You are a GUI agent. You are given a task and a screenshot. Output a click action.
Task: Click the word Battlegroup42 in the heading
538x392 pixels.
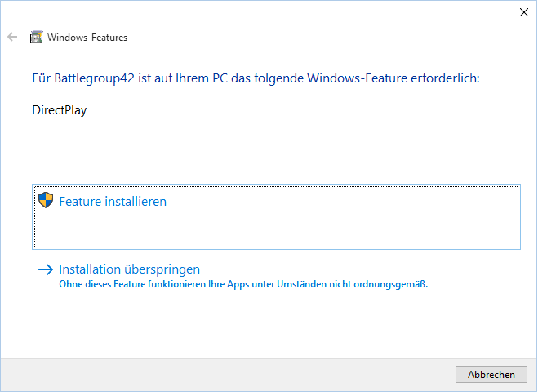click(95, 78)
